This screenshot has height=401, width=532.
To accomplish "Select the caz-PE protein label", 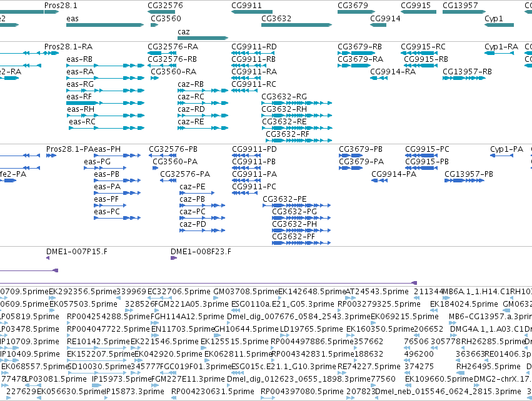I will [193, 187].
